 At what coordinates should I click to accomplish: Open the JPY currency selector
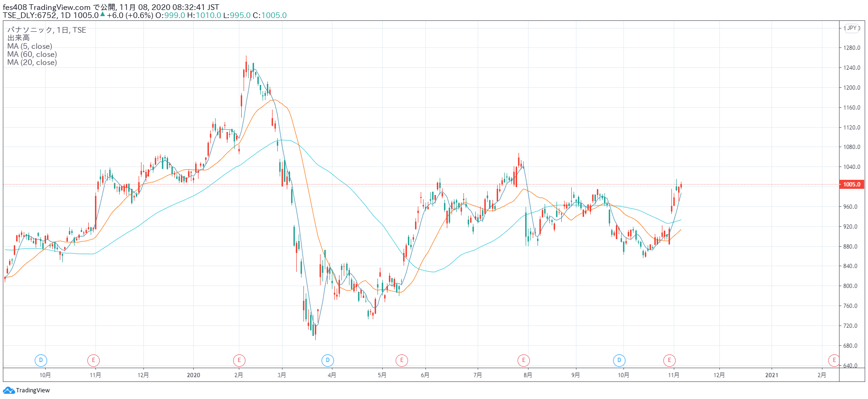852,28
